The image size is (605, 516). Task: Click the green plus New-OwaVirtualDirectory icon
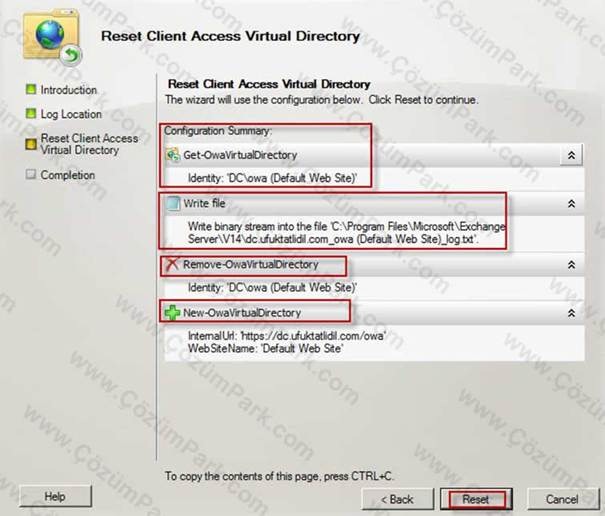coord(172,313)
